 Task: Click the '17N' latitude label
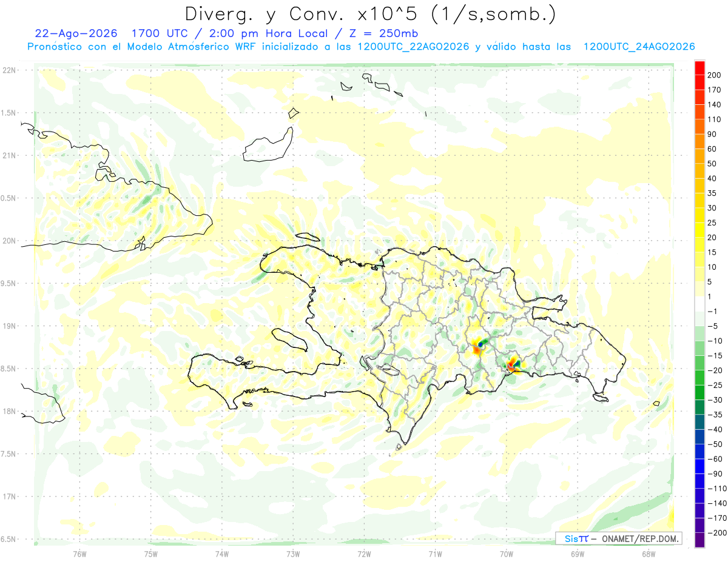(8, 497)
